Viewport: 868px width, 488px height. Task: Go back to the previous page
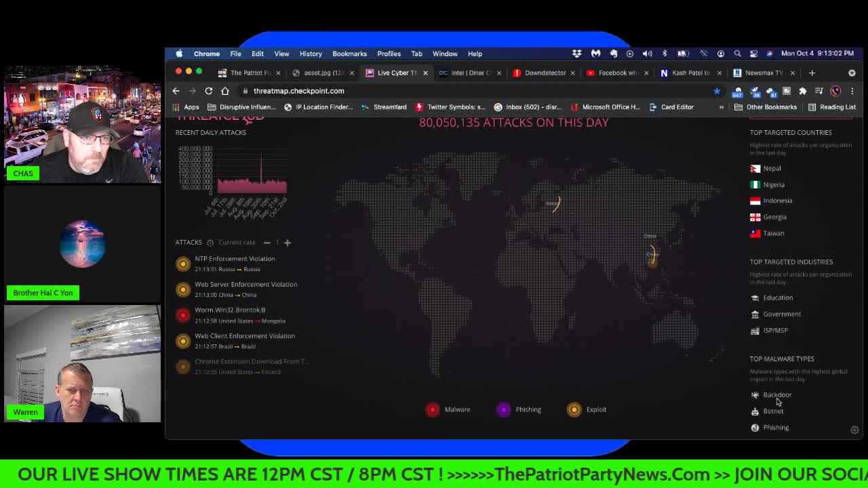pyautogui.click(x=176, y=91)
